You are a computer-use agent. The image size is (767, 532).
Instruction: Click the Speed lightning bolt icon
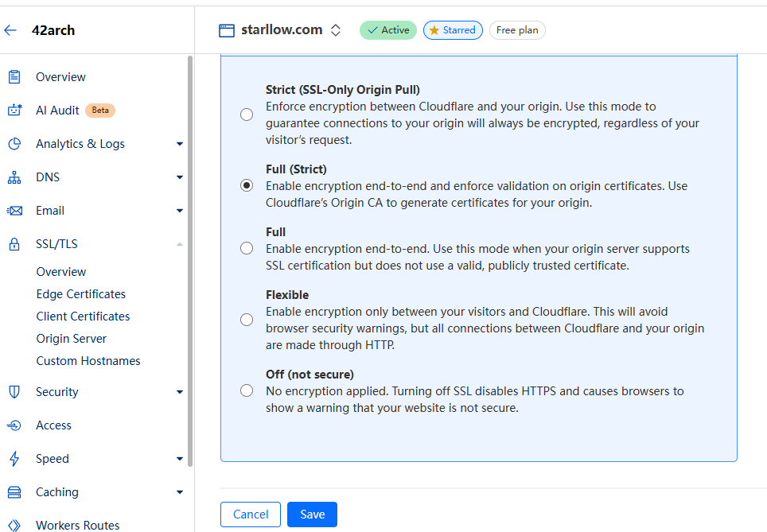[14, 459]
